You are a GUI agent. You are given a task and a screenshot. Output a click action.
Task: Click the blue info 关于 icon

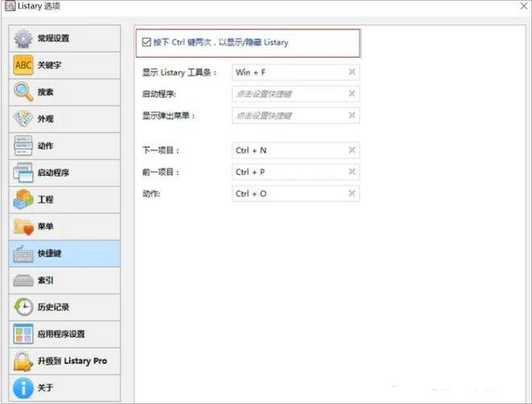point(23,388)
